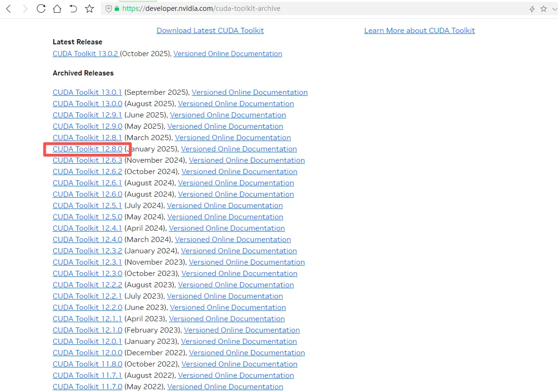
Task: Open documentation link for 12.8.0 (January 2025)
Action: click(239, 149)
